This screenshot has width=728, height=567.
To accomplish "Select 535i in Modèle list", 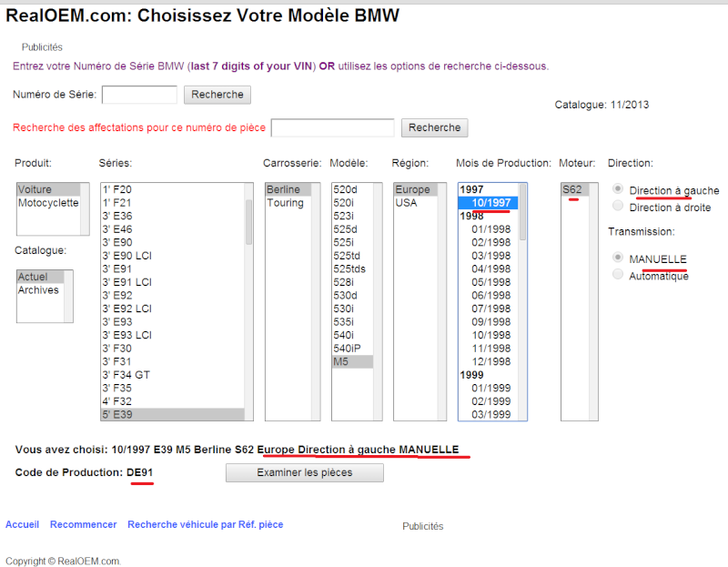I will pyautogui.click(x=352, y=322).
